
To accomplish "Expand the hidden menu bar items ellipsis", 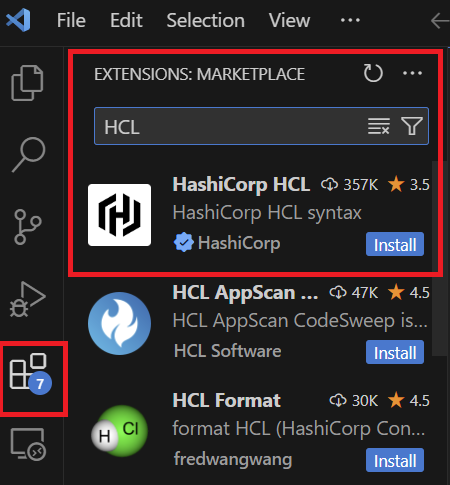I will click(x=350, y=20).
